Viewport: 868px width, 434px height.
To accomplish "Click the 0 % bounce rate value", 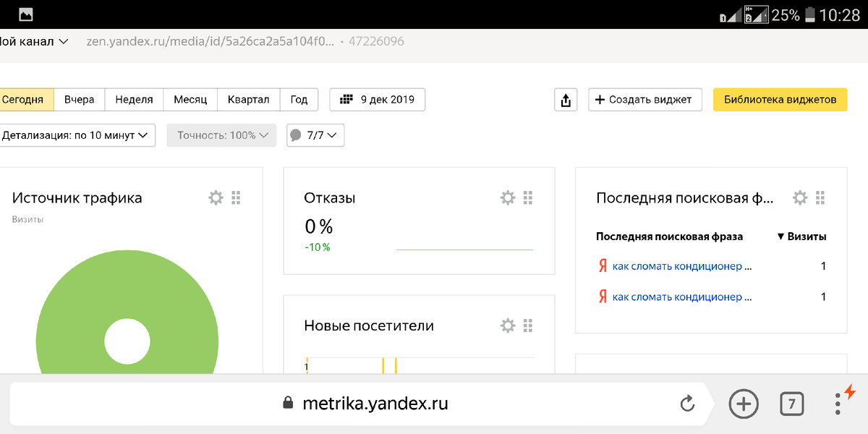I will [x=318, y=227].
